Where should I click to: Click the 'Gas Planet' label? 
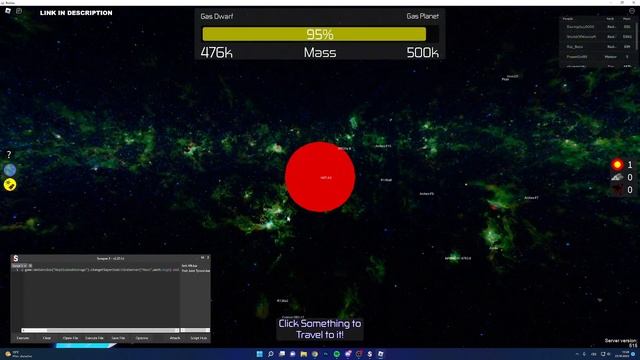click(422, 16)
